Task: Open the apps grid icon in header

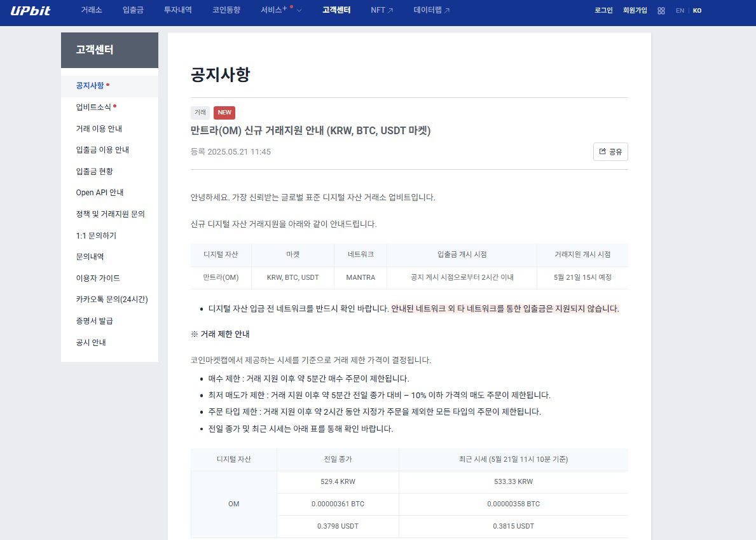Action: (661, 11)
